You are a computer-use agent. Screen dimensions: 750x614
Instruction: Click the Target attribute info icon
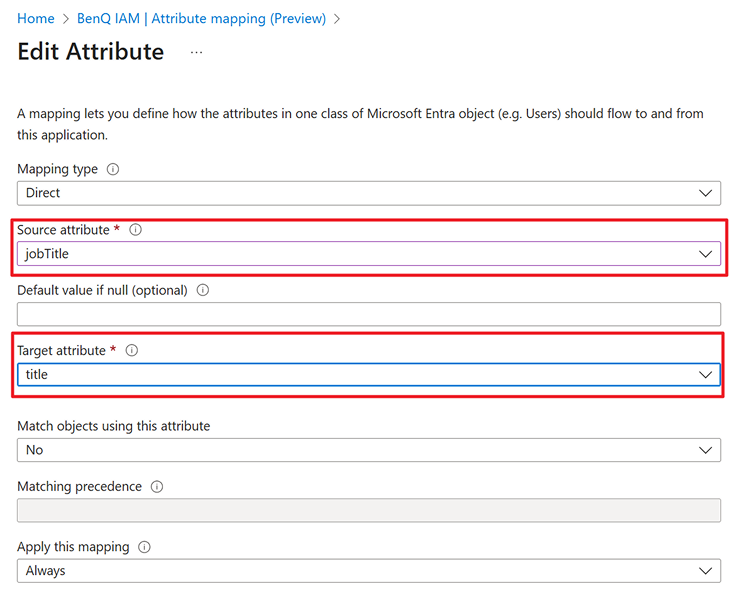tap(132, 351)
